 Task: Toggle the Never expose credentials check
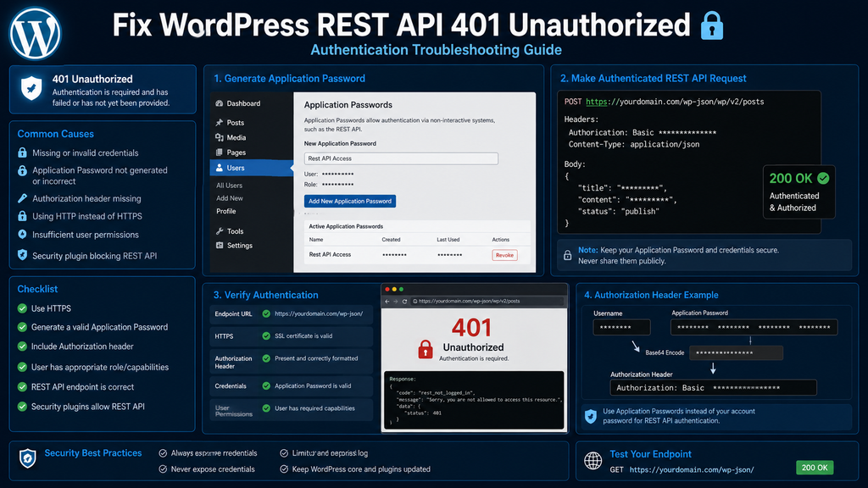coord(163,469)
